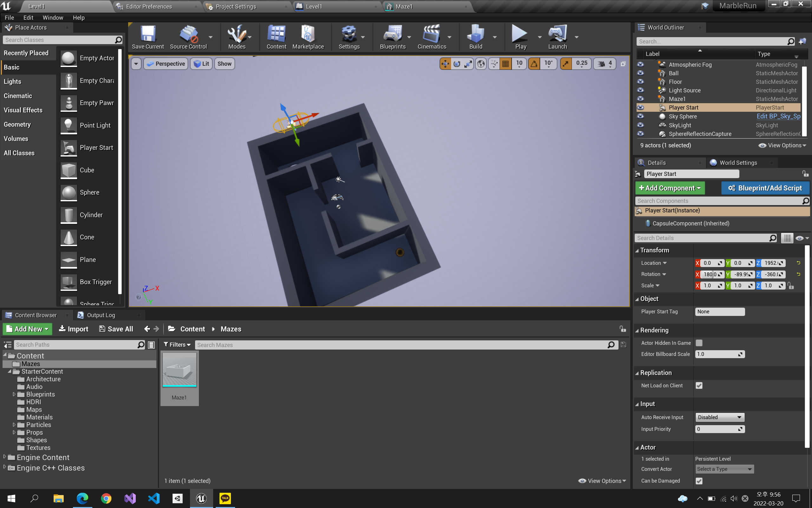Open the Blueprints toolbar icon

393,37
